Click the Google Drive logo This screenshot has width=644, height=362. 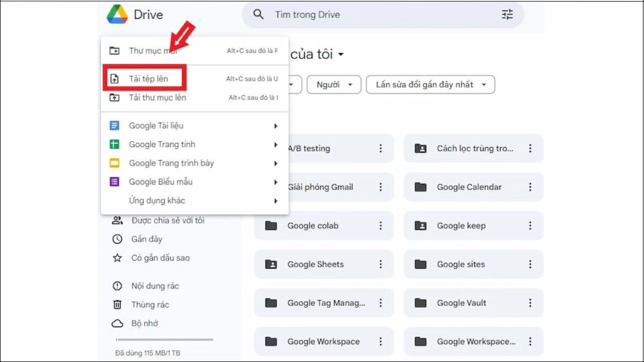click(117, 14)
